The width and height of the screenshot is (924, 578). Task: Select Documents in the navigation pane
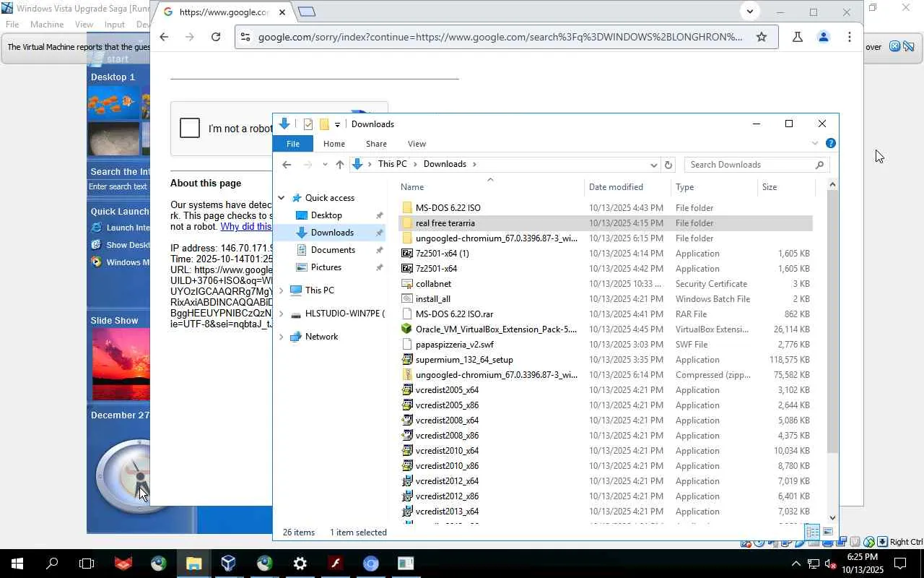tap(333, 250)
